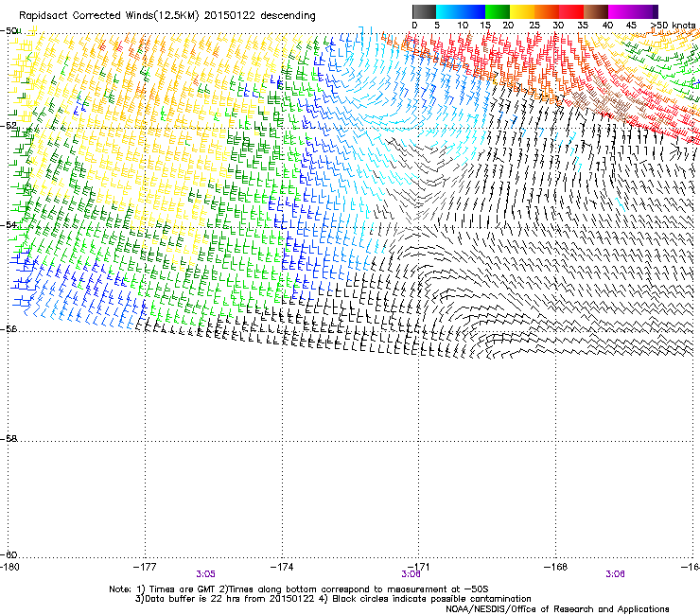Viewport: 700px width, 615px height.
Task: Click the '-60' latitude axis label
Action: 9,554
